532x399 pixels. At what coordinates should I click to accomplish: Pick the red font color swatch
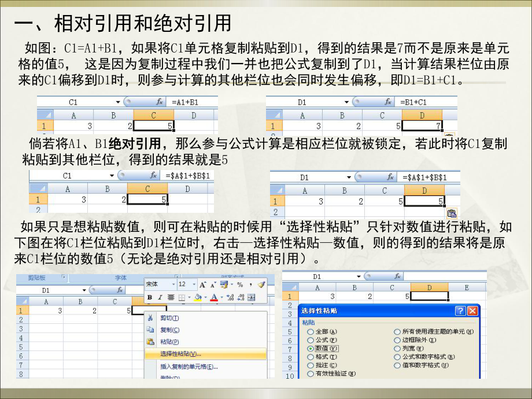[x=213, y=298]
